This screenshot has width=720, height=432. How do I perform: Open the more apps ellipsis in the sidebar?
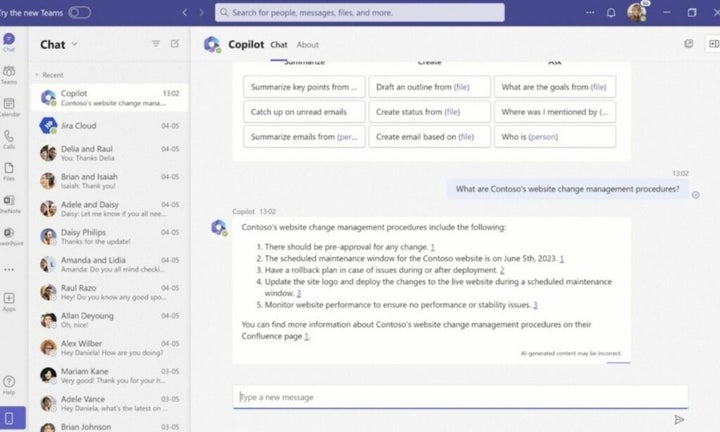[x=9, y=269]
